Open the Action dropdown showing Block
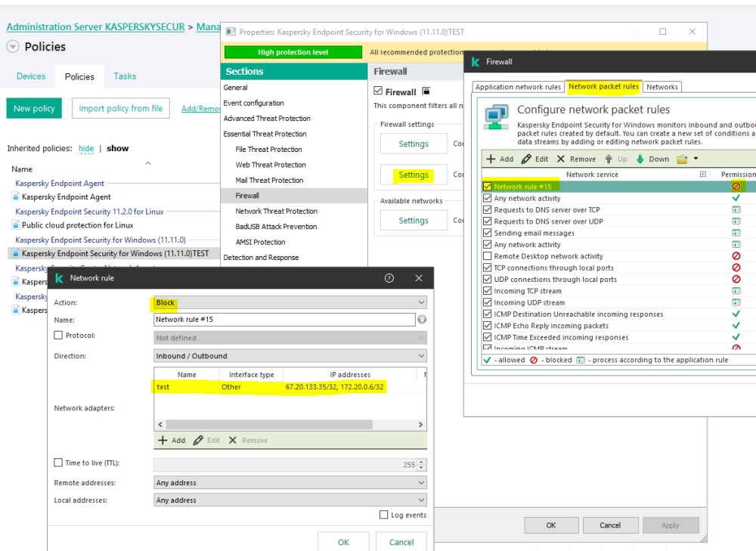756x551 pixels. [290, 303]
